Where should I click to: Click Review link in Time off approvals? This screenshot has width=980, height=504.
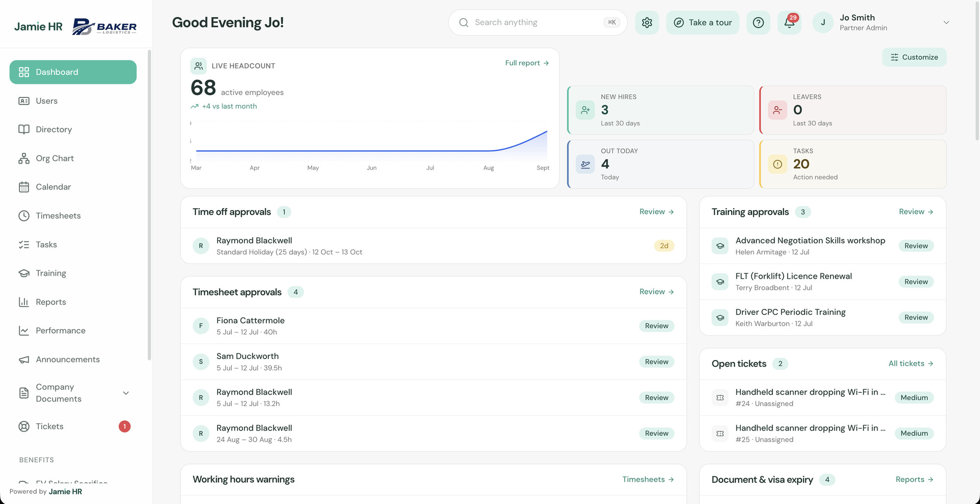click(x=657, y=212)
